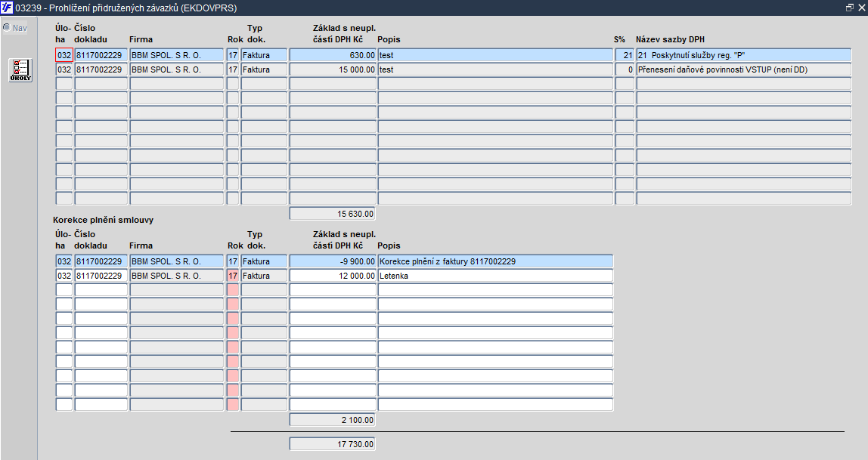Click the correction subtotal 2 100.00

(332, 420)
